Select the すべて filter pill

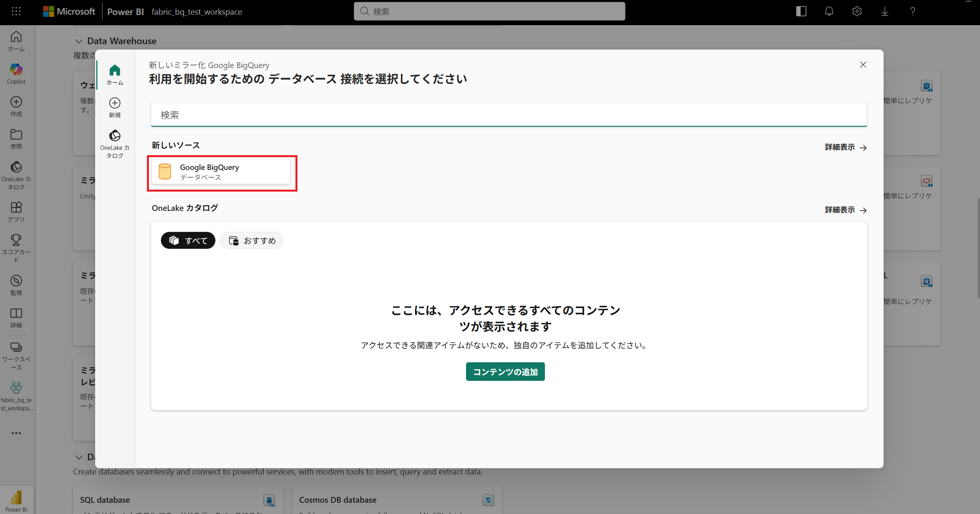click(x=188, y=240)
